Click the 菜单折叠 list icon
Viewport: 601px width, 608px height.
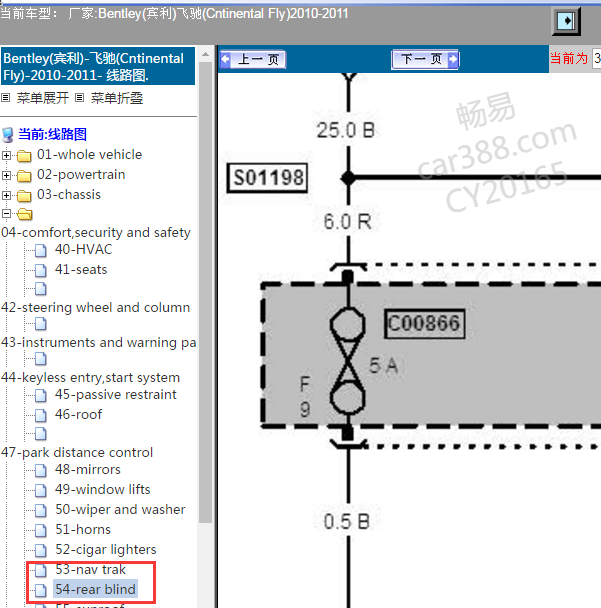point(79,98)
